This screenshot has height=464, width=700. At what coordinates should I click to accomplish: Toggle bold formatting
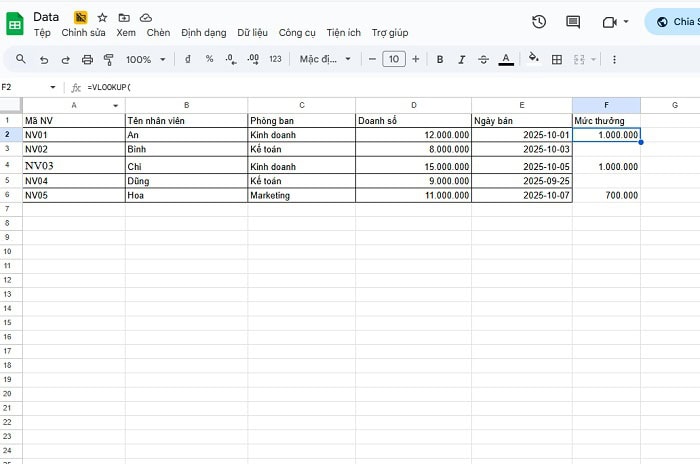pyautogui.click(x=440, y=60)
